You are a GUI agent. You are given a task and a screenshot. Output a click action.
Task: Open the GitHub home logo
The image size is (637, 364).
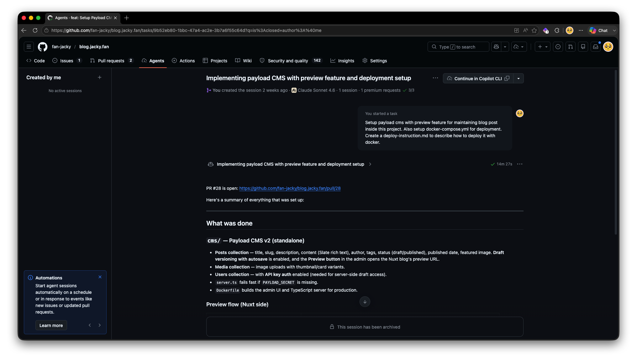tap(43, 47)
